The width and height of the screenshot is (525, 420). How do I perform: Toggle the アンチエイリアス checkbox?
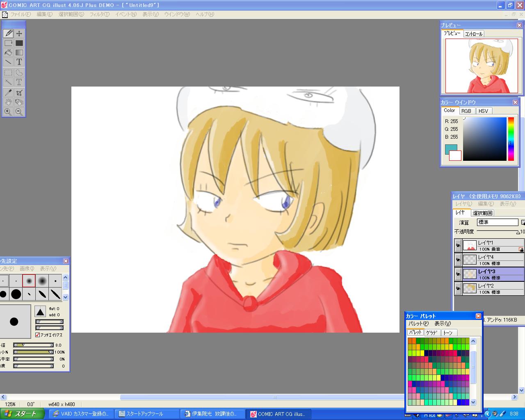coord(38,335)
